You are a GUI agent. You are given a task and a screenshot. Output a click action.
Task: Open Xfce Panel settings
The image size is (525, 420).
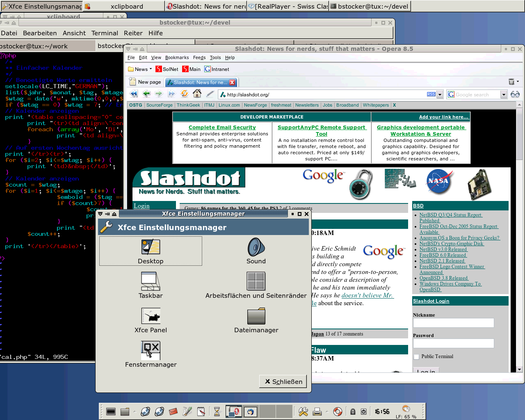point(151,320)
